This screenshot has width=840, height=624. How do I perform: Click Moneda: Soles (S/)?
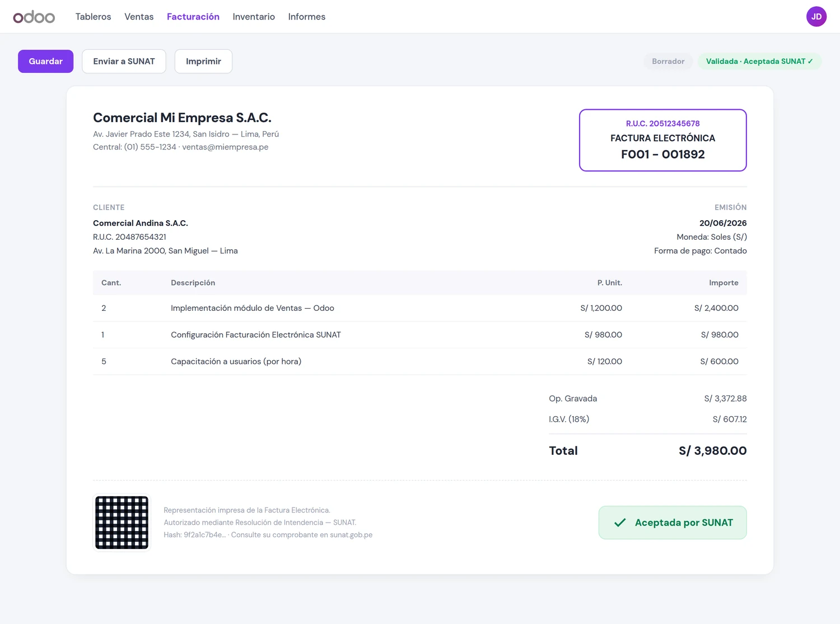pos(712,237)
